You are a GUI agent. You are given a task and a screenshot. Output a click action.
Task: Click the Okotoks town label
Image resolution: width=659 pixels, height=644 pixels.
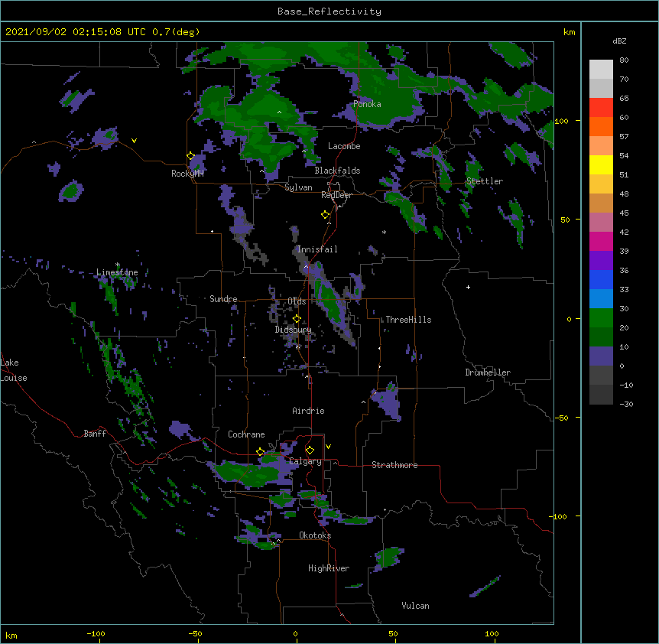coord(315,535)
